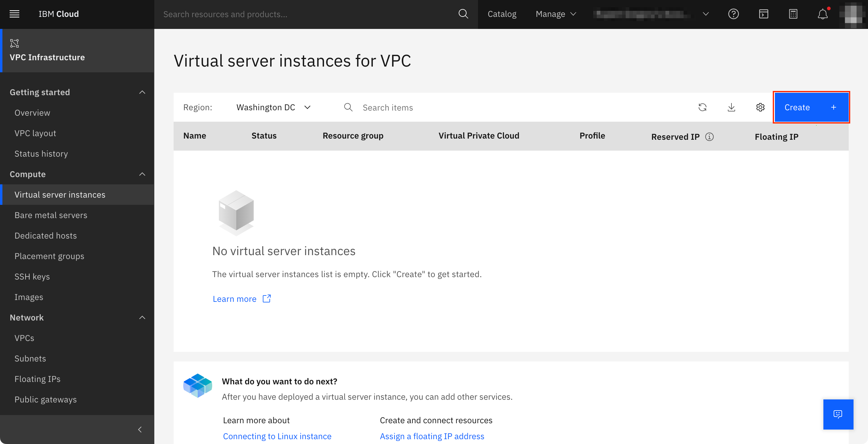Sort by Status column header
Screen dimensions: 868x444
pyautogui.click(x=264, y=136)
